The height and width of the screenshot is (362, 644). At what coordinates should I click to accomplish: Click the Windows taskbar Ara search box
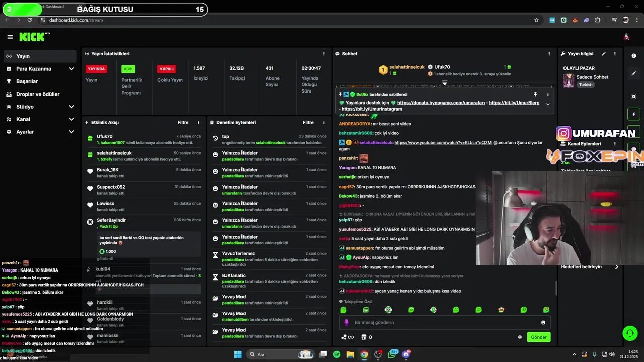(280, 354)
